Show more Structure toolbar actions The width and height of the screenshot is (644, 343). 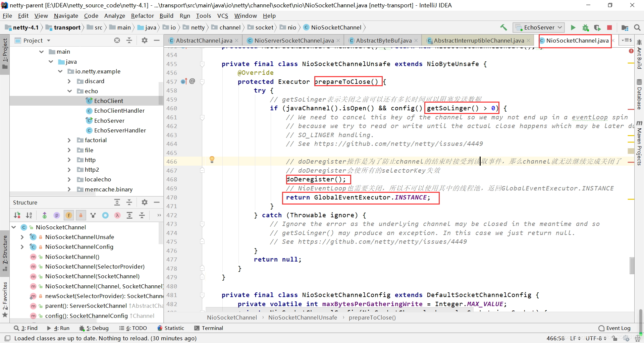pos(159,215)
